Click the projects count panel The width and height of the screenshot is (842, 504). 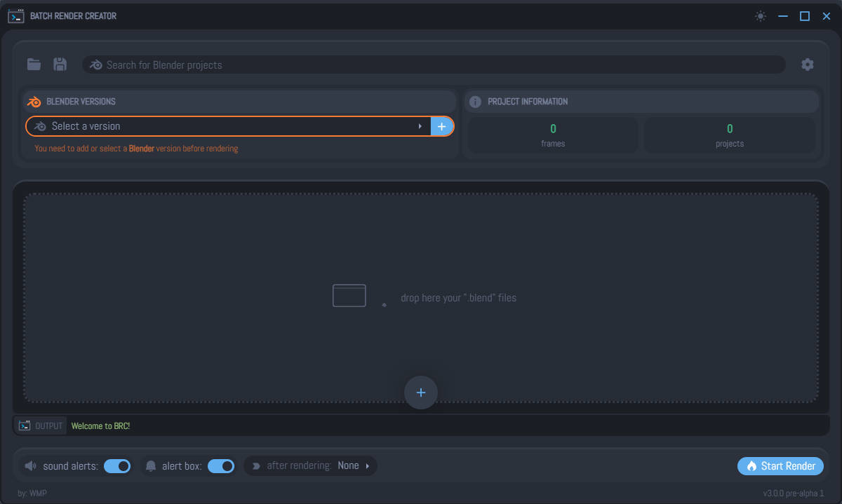click(730, 135)
